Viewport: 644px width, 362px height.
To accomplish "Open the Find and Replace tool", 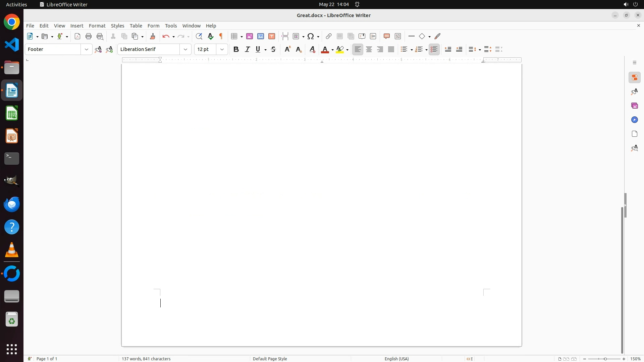I will click(199, 36).
